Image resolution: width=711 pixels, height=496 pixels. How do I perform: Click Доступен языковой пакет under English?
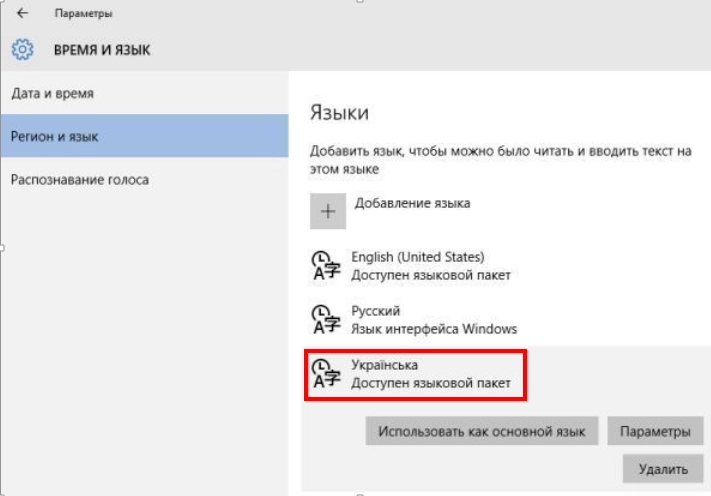[431, 274]
